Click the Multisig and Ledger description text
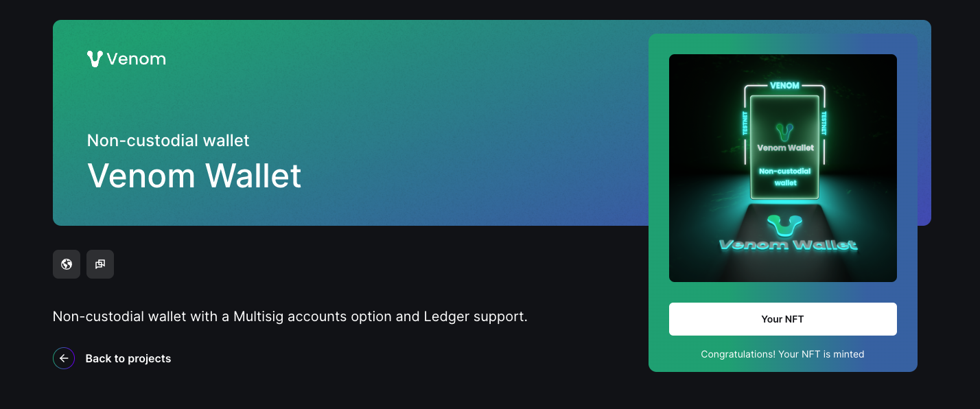The width and height of the screenshot is (980, 409). (290, 317)
